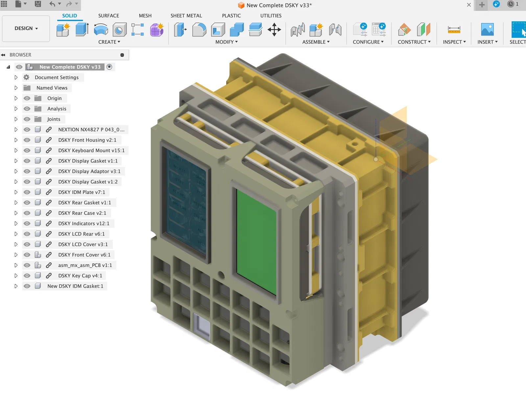Select the Move/Copy arrows tool
The height and width of the screenshot is (420, 526).
click(274, 30)
